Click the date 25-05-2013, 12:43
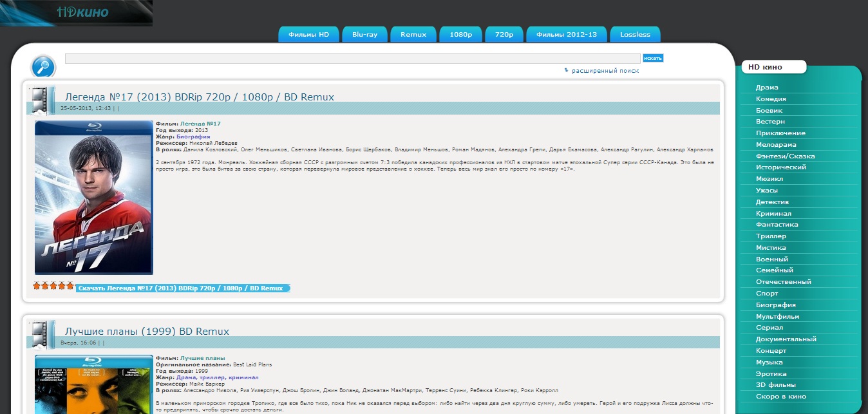The width and height of the screenshot is (868, 414). point(86,108)
